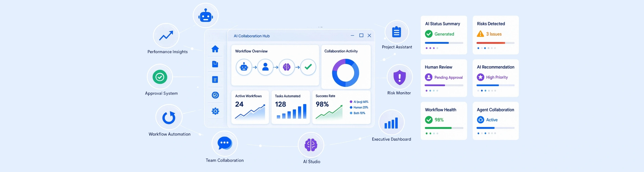Viewport: 644px width, 172px height.
Task: Click the 'Team Collaboration' label
Action: 224,161
